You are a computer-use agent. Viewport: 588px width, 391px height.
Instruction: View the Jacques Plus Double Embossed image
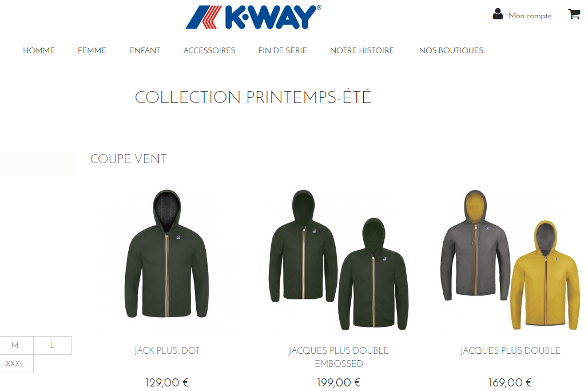coord(339,259)
